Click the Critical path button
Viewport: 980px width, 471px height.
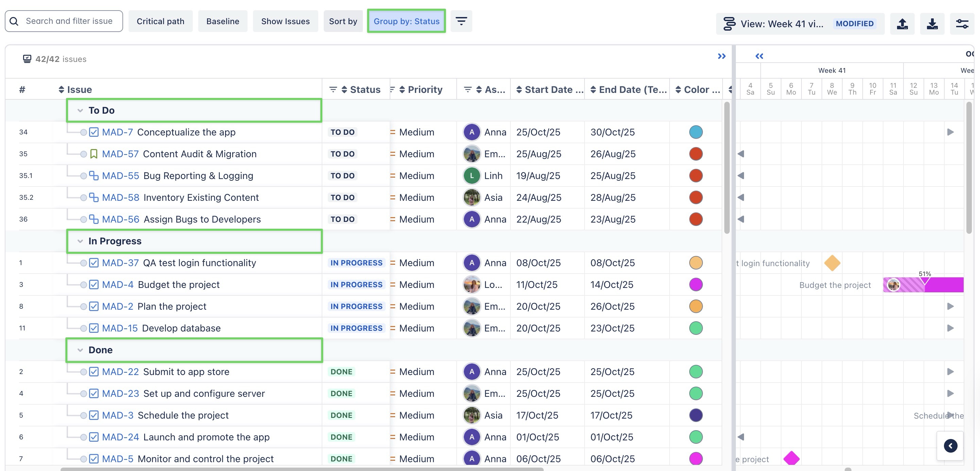[160, 21]
